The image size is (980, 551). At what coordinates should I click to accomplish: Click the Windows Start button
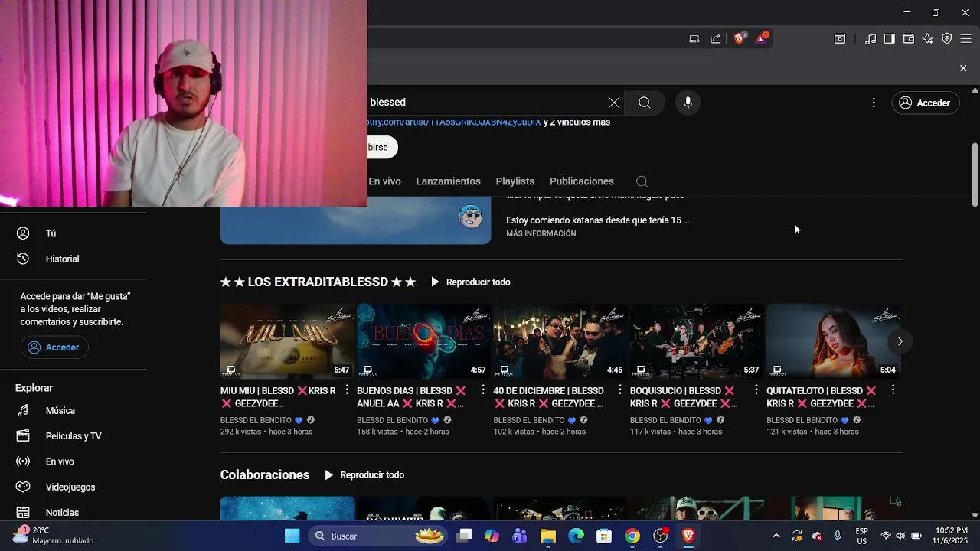click(292, 536)
